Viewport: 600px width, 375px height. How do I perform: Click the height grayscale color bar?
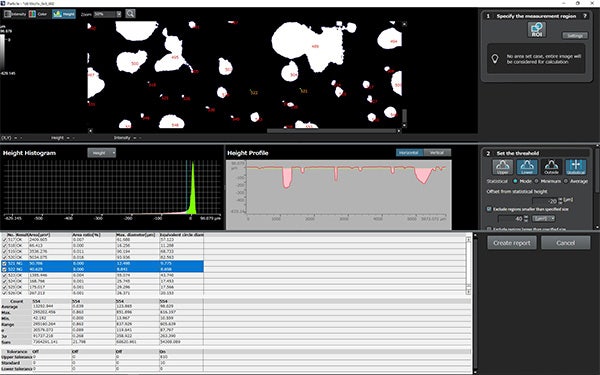(2, 52)
